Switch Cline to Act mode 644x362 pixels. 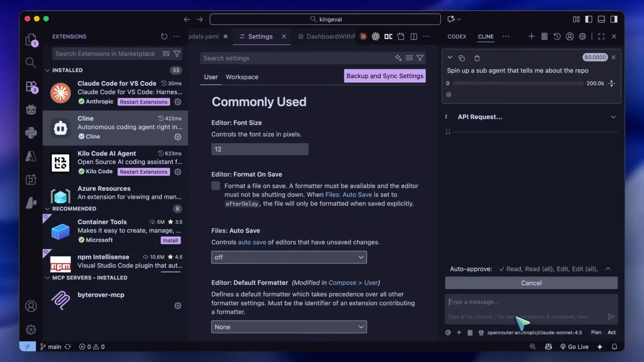[x=611, y=332]
